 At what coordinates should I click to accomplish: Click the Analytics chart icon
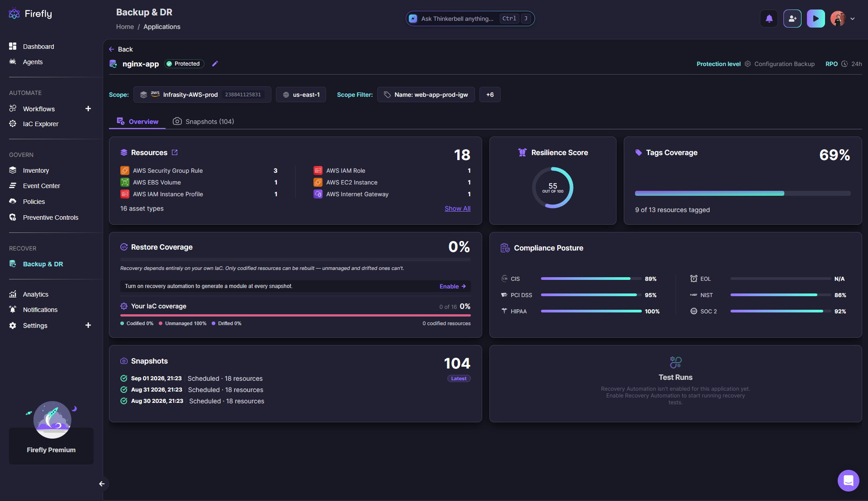[13, 294]
